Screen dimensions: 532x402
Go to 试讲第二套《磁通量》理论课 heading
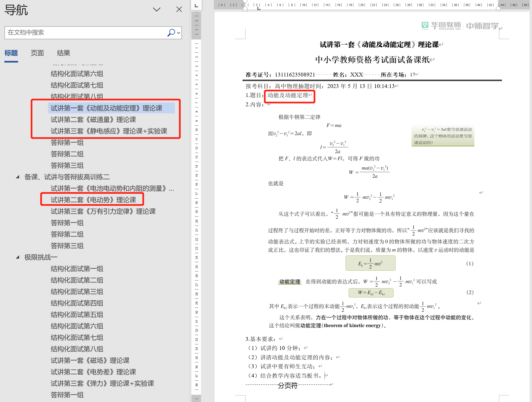point(93,120)
